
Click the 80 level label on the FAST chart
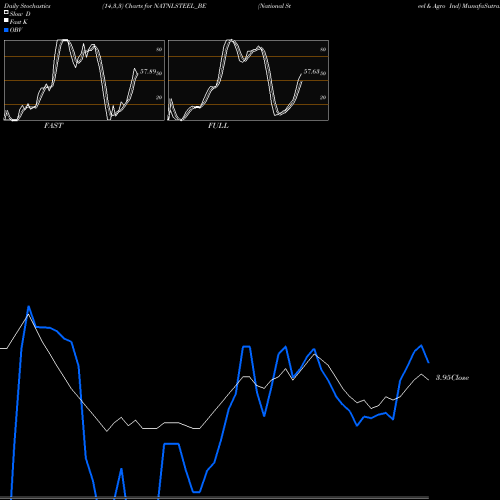tap(159, 49)
